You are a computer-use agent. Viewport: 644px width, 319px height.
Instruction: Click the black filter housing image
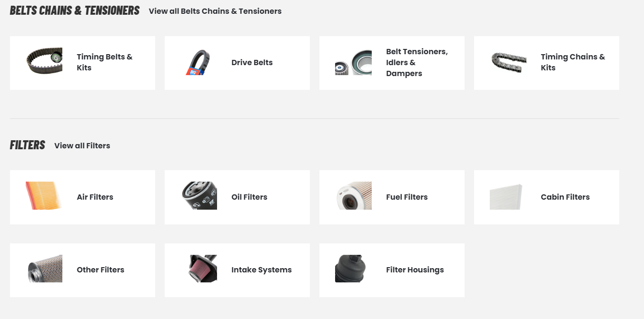click(351, 269)
